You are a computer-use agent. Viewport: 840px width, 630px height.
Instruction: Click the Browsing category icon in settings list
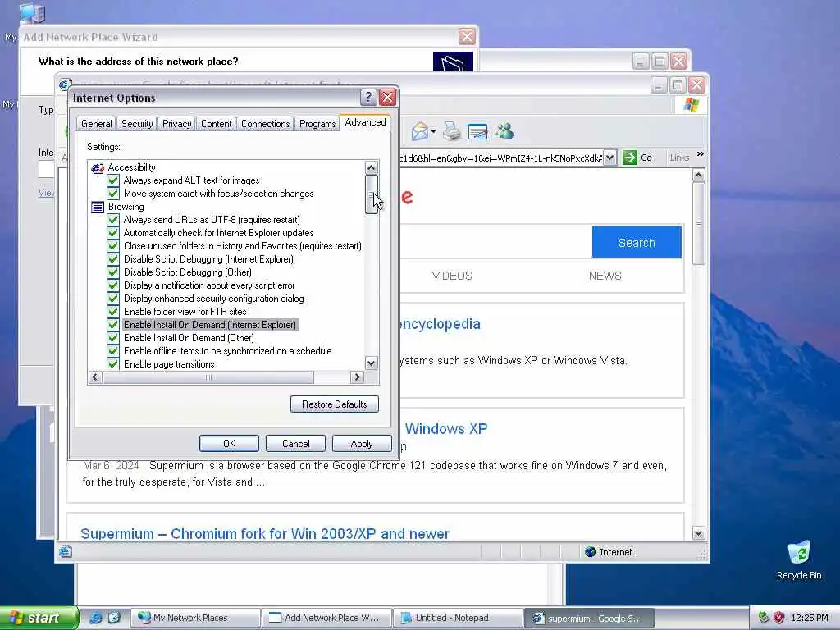pyautogui.click(x=98, y=207)
